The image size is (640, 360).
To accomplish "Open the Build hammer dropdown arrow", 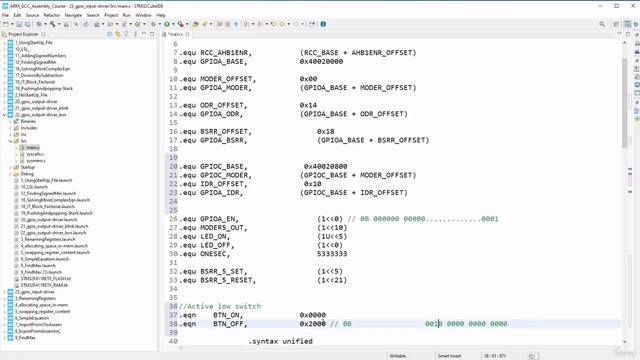I will pyautogui.click(x=59, y=24).
